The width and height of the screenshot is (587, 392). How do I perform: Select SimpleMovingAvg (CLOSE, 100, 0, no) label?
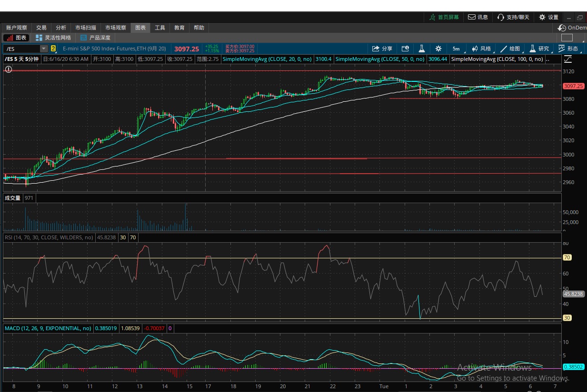[x=497, y=59]
